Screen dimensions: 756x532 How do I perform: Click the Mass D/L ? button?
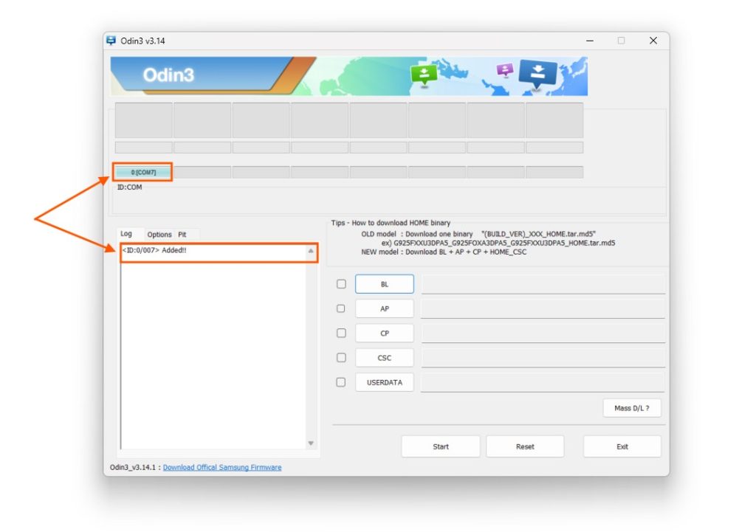[x=632, y=408]
